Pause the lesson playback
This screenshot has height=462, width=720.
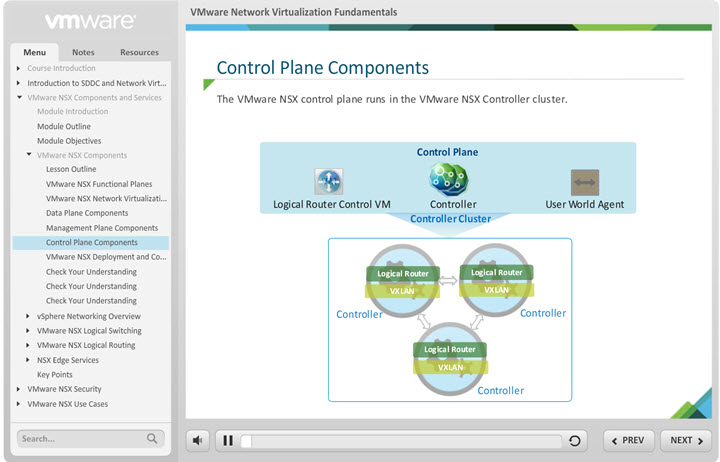pos(228,441)
